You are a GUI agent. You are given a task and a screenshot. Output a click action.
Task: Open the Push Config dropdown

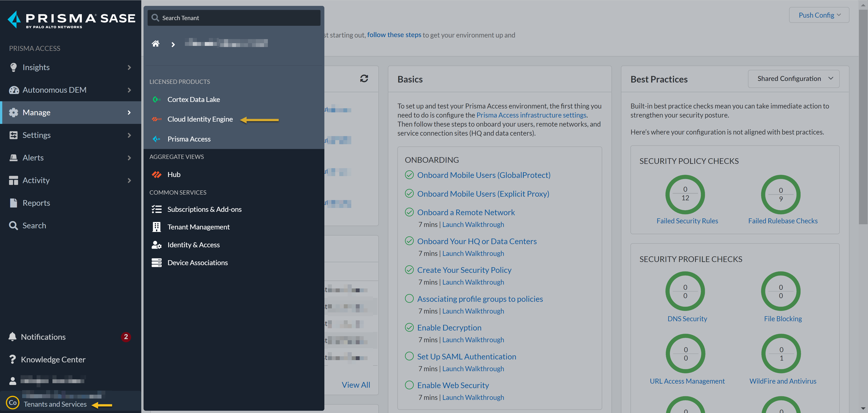tap(818, 15)
